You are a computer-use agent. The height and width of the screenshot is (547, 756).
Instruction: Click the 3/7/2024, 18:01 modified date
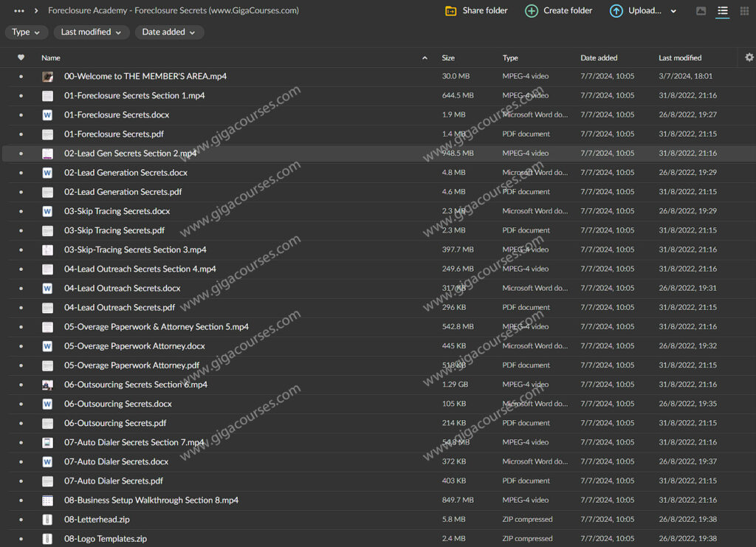tap(686, 76)
